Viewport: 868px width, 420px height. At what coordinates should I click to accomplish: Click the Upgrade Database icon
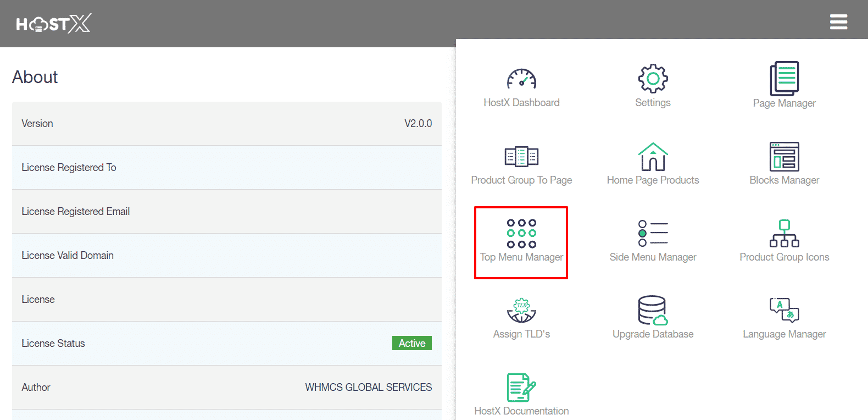click(x=653, y=311)
